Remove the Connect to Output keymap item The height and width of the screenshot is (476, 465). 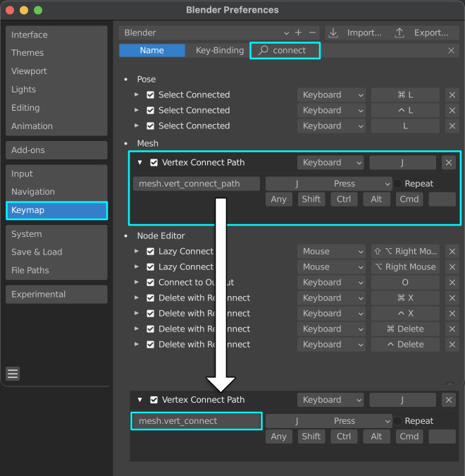452,283
